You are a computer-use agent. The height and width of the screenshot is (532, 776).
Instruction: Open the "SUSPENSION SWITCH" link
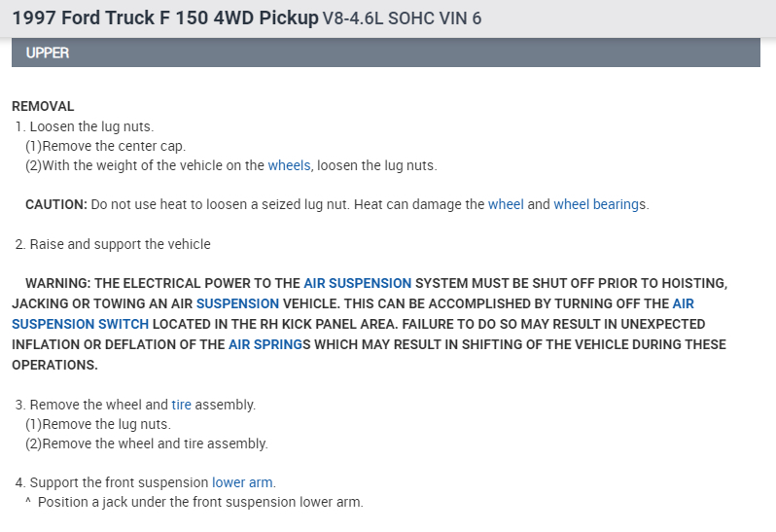(x=80, y=324)
